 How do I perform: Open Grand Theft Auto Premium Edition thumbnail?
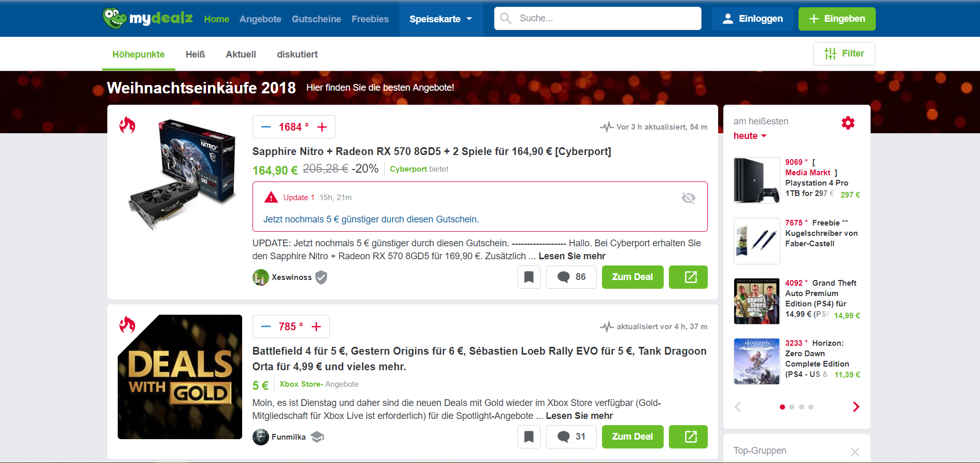coord(757,301)
